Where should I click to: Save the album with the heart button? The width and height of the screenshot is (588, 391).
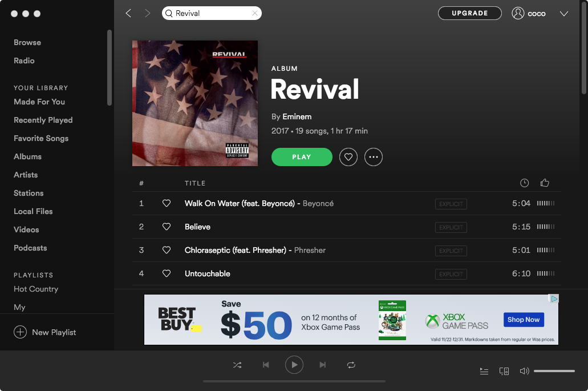(348, 157)
